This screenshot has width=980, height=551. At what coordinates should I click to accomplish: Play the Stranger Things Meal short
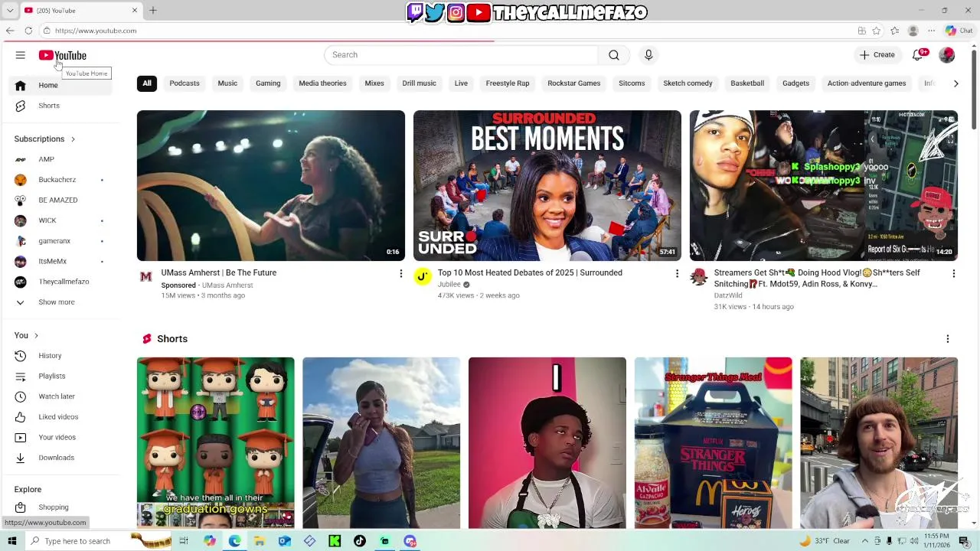pyautogui.click(x=714, y=443)
